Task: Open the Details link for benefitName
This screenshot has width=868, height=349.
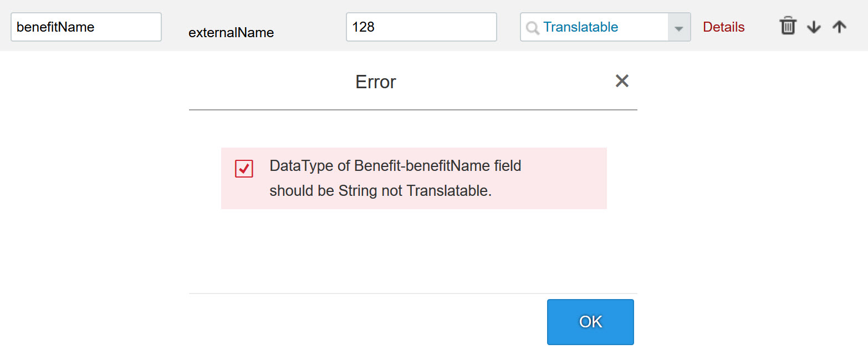Action: pyautogui.click(x=723, y=27)
